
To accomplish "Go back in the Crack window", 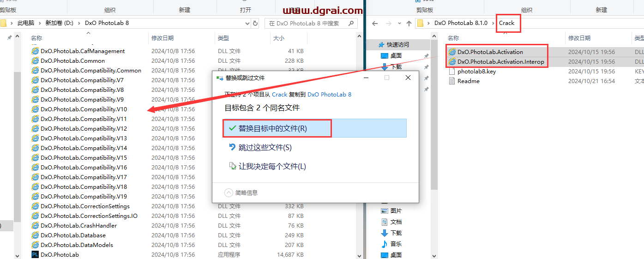I will pos(375,23).
